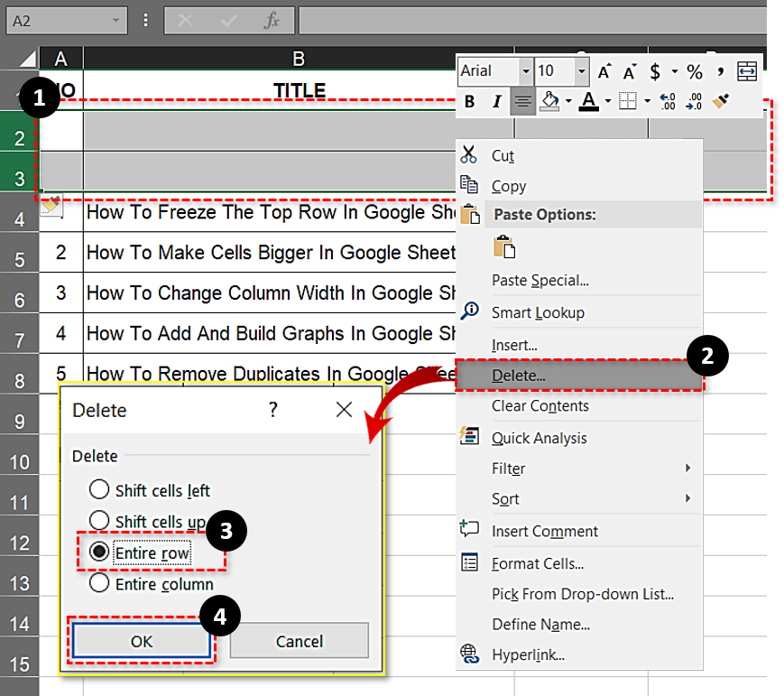Click the formula bar three-dot handle
This screenshot has height=696, width=784.
coord(145,21)
